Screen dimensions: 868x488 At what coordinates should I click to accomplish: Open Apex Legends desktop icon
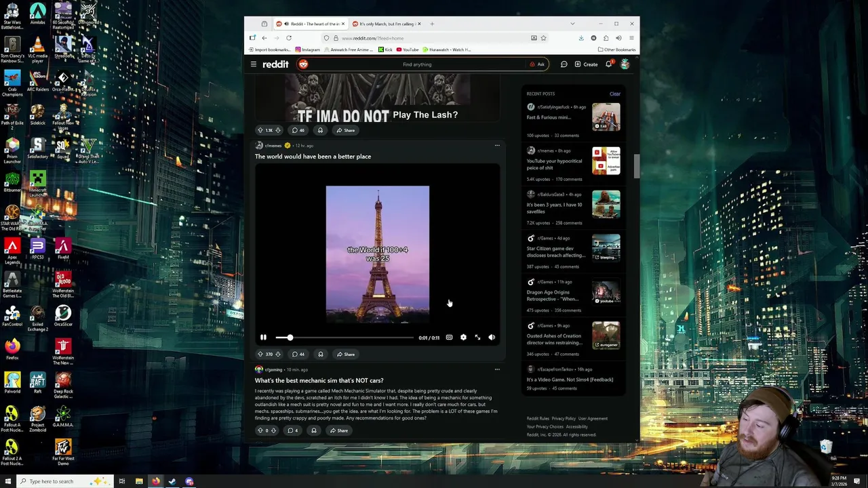pyautogui.click(x=12, y=251)
